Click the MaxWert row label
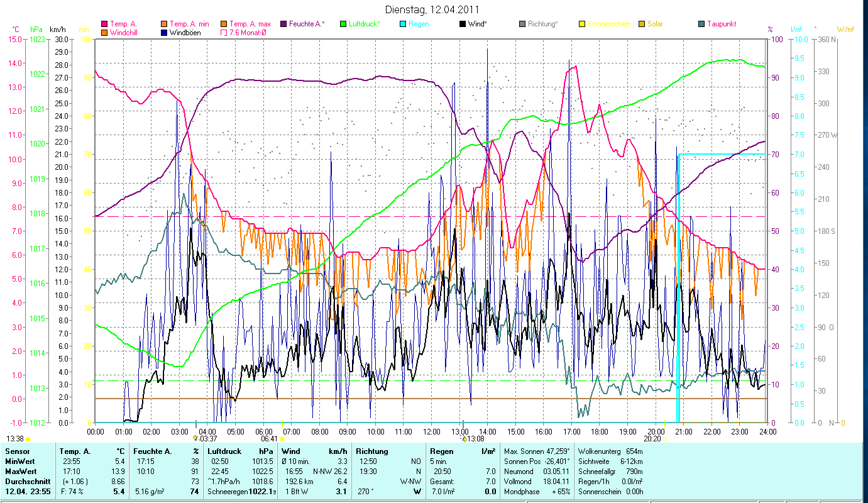Image resolution: width=868 pixels, height=503 pixels. (21, 472)
